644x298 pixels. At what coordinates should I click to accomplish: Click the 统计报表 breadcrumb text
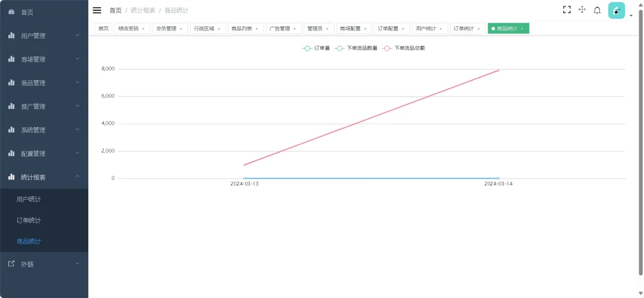click(143, 10)
